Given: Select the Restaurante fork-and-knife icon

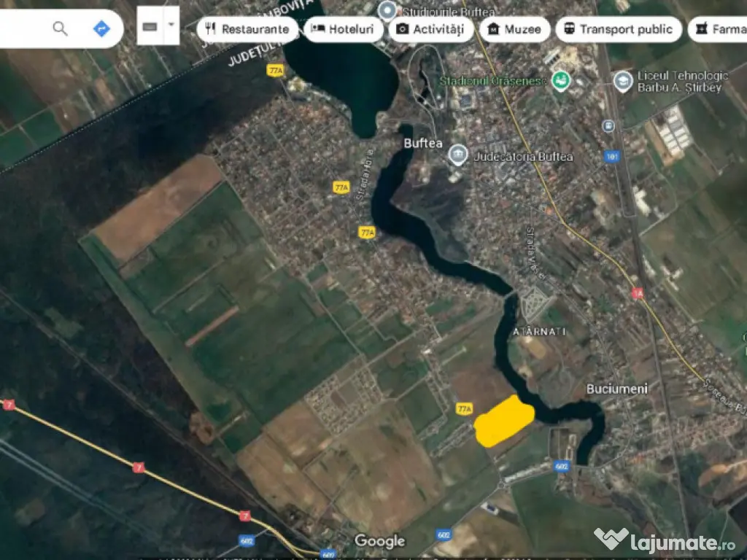Looking at the screenshot, I should pyautogui.click(x=212, y=29).
